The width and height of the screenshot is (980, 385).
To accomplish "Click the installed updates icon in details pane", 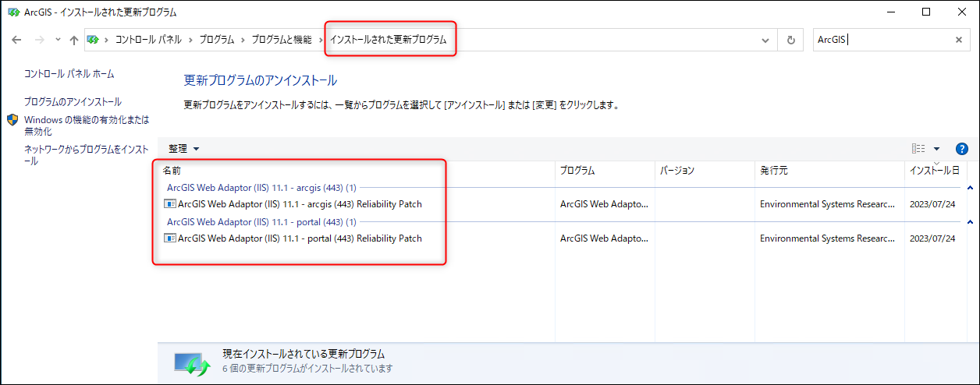I will point(192,363).
